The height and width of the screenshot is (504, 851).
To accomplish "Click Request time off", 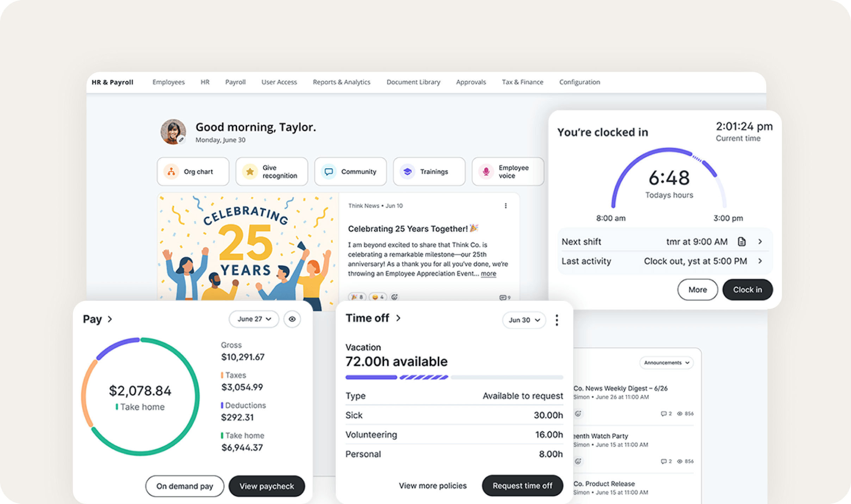I will [x=522, y=485].
